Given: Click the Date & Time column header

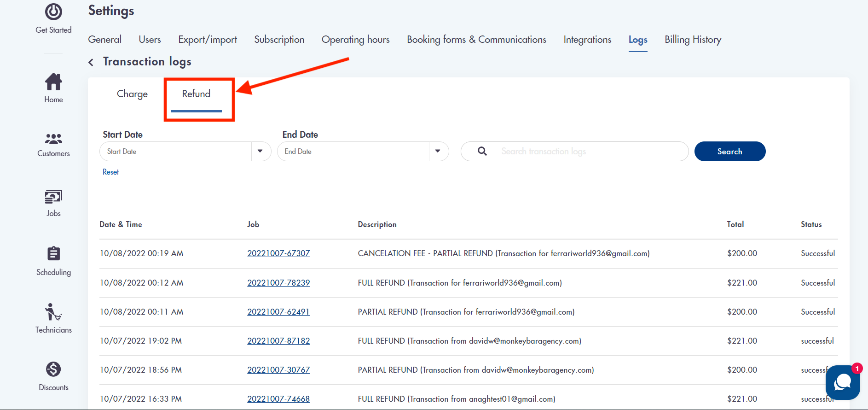Looking at the screenshot, I should 121,224.
